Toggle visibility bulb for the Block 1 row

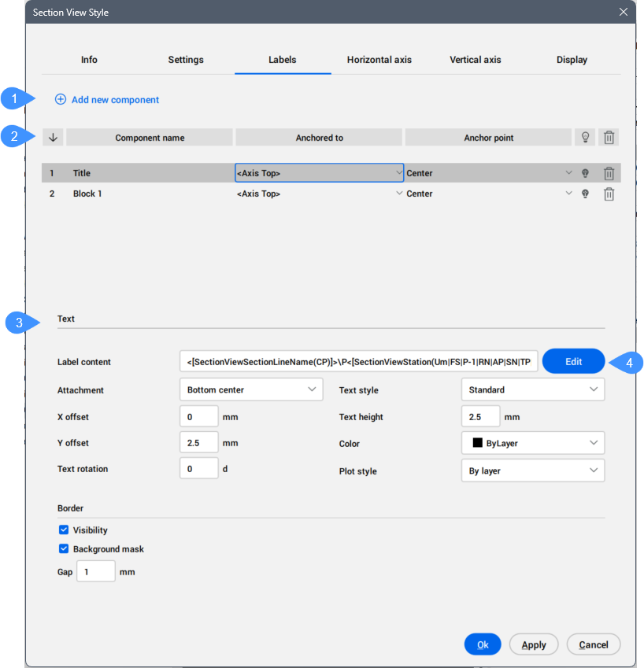585,194
